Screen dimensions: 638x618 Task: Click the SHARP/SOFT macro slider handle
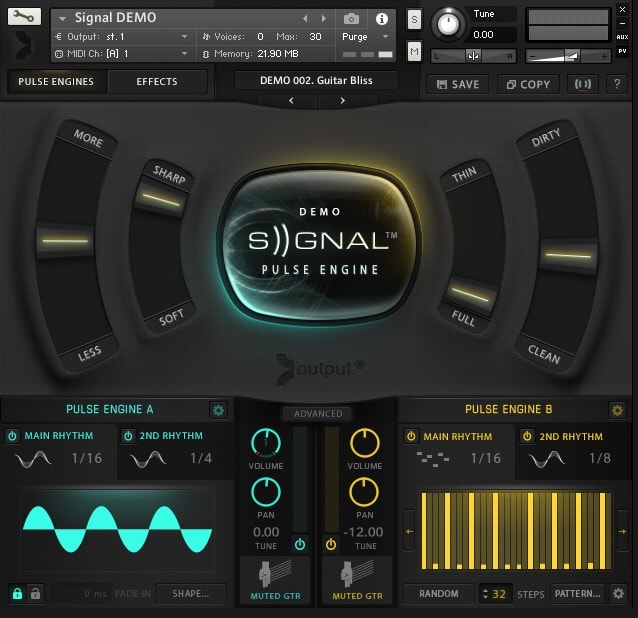coord(161,199)
